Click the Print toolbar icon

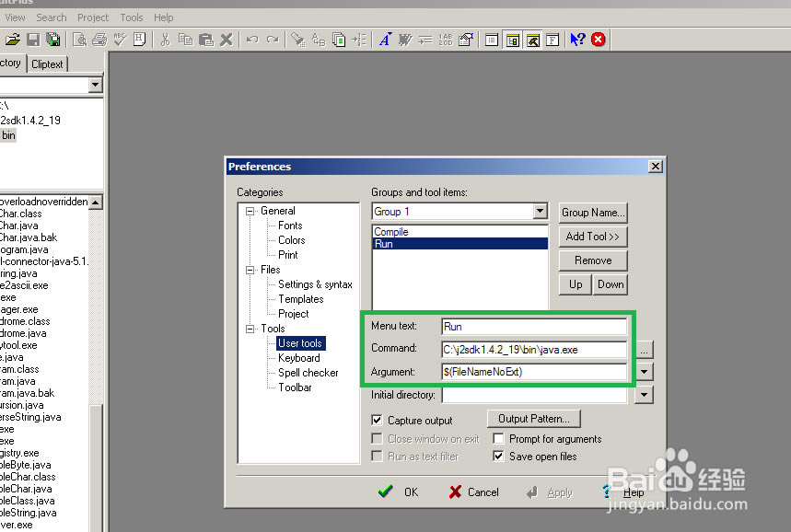tap(99, 40)
